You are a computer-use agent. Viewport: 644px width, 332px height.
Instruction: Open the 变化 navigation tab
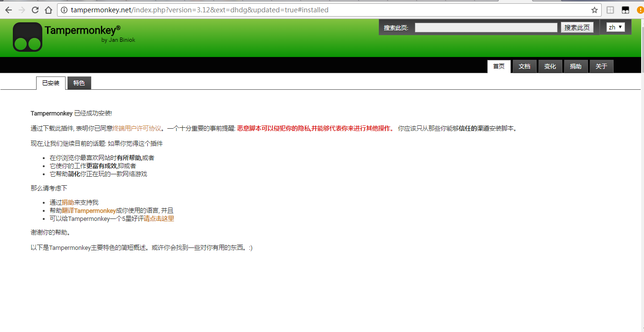[550, 66]
